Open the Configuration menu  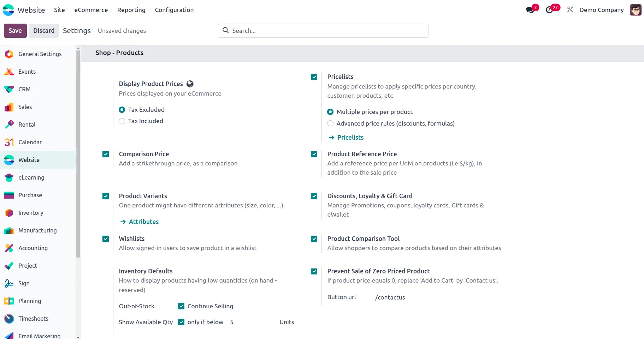coord(174,10)
